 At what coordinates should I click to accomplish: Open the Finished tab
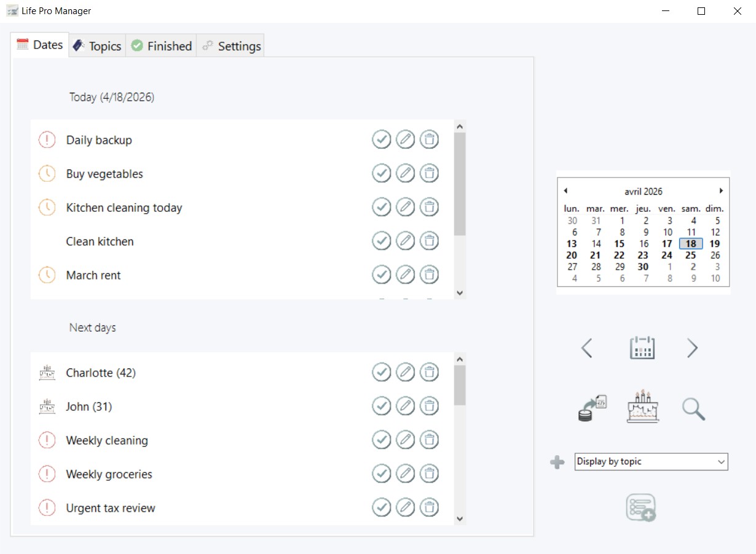click(160, 45)
